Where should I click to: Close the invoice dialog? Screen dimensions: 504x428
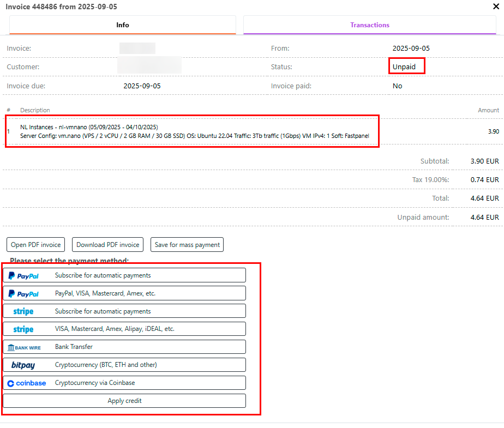click(496, 7)
